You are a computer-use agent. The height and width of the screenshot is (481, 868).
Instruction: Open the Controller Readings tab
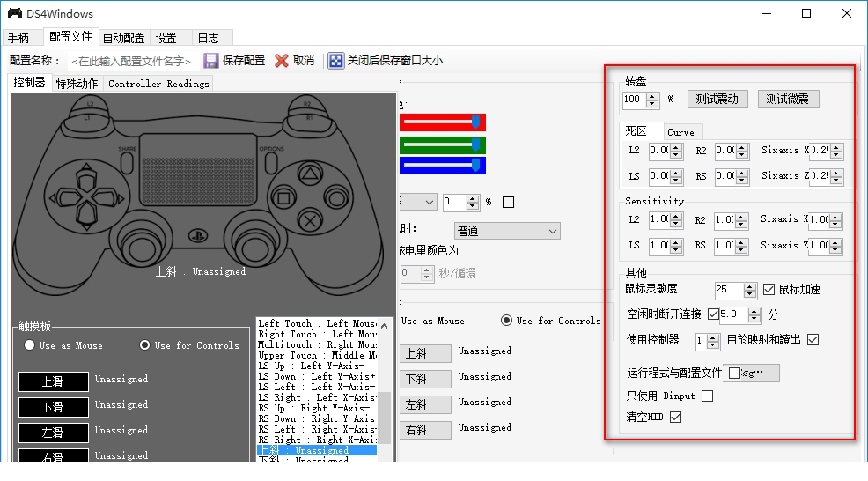pyautogui.click(x=158, y=84)
